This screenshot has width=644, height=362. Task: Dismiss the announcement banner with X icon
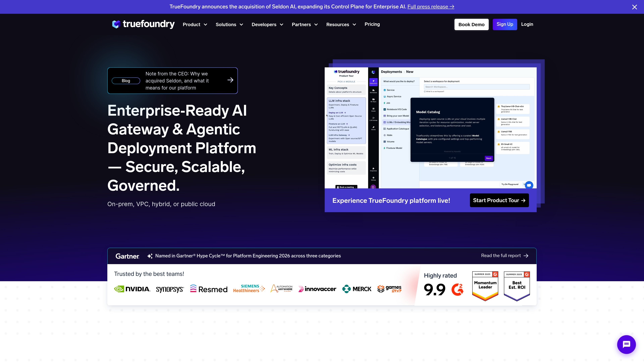(634, 7)
